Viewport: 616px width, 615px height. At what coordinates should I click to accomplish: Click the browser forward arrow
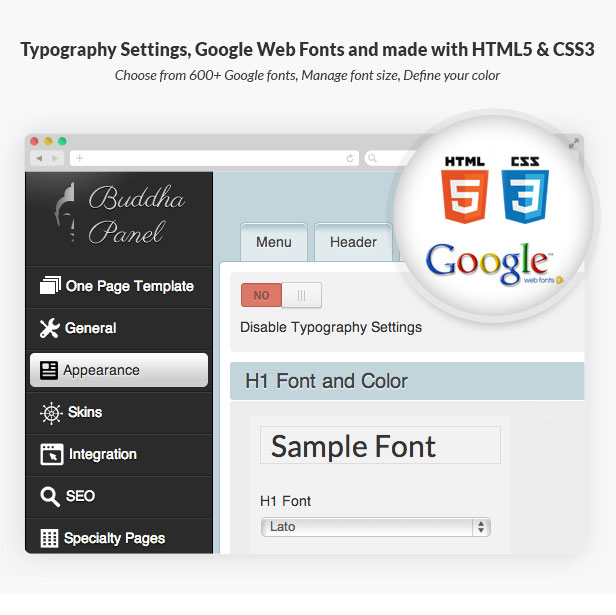point(55,158)
